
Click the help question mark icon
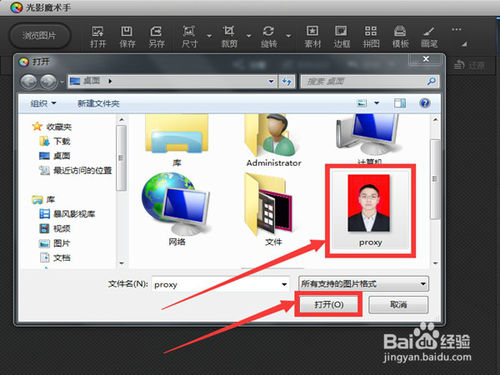point(424,103)
